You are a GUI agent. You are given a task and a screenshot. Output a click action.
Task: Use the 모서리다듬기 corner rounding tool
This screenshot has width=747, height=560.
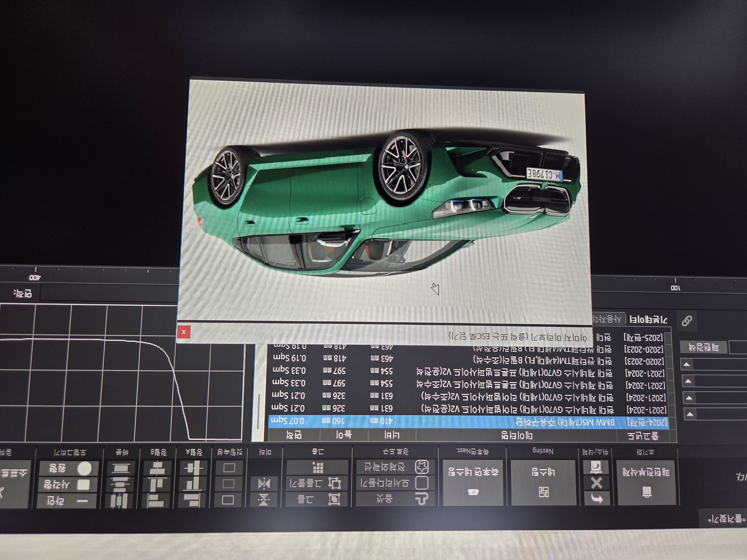click(395, 483)
